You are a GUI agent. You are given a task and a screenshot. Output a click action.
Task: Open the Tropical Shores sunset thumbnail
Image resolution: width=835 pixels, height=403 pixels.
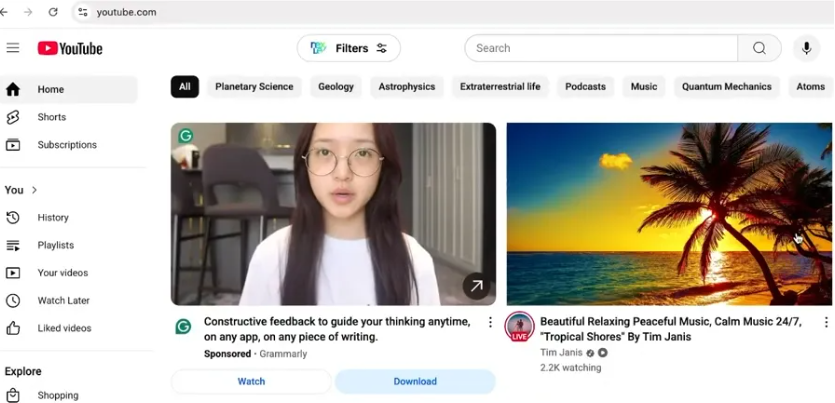click(x=669, y=214)
